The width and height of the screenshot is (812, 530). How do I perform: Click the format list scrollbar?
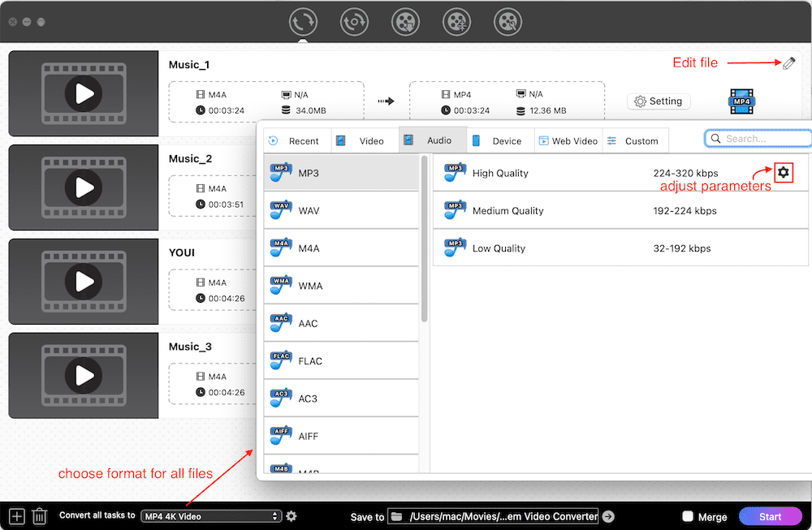tap(424, 243)
